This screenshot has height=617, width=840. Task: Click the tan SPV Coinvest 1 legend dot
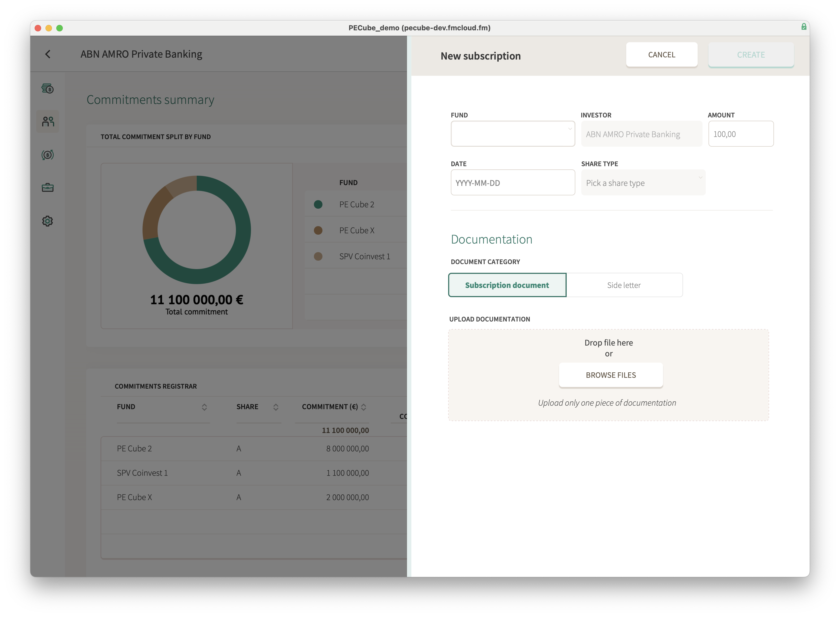click(318, 257)
